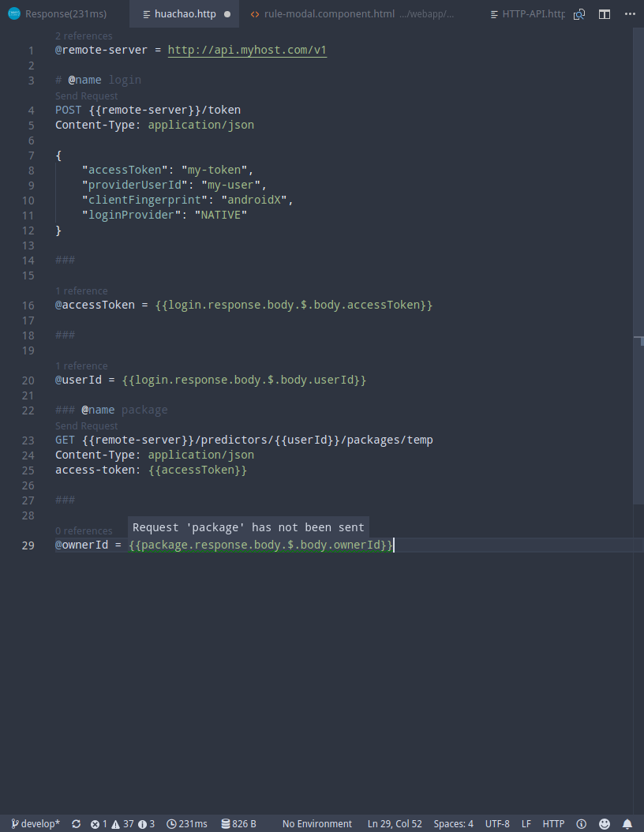Switch to the Response(231ms) tab

(x=65, y=13)
